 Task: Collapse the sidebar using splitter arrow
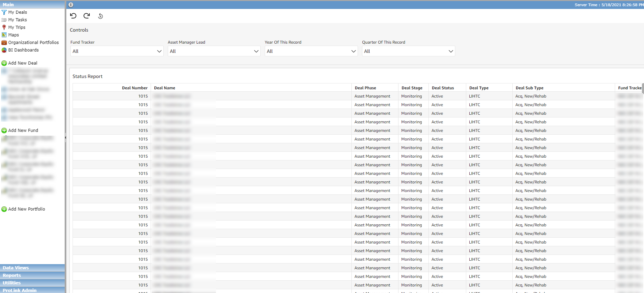tap(65, 138)
